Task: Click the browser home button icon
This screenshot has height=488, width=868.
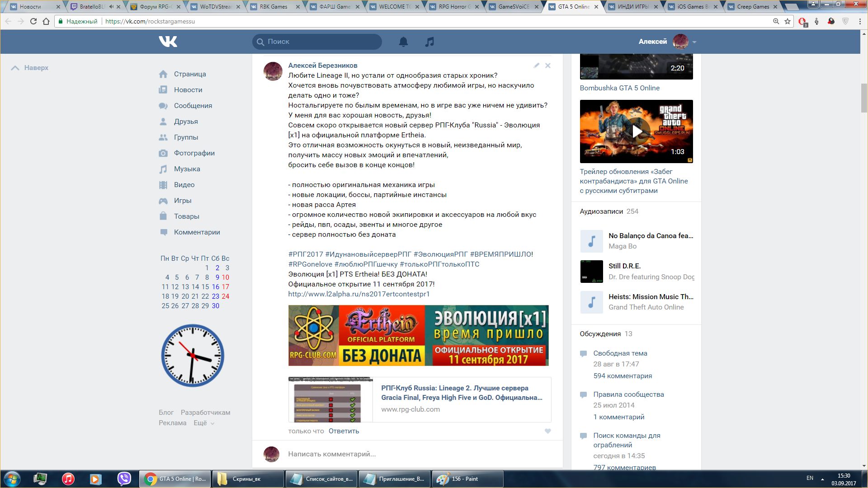Action: coord(46,21)
